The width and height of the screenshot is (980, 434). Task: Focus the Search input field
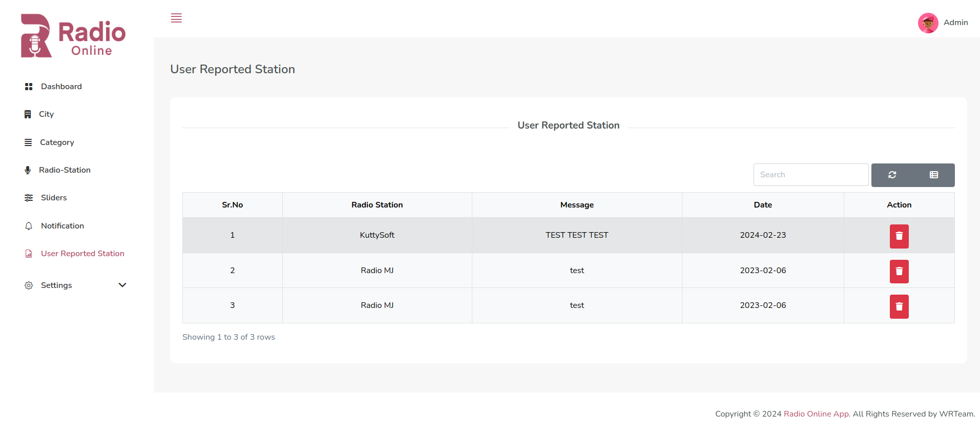coord(811,175)
